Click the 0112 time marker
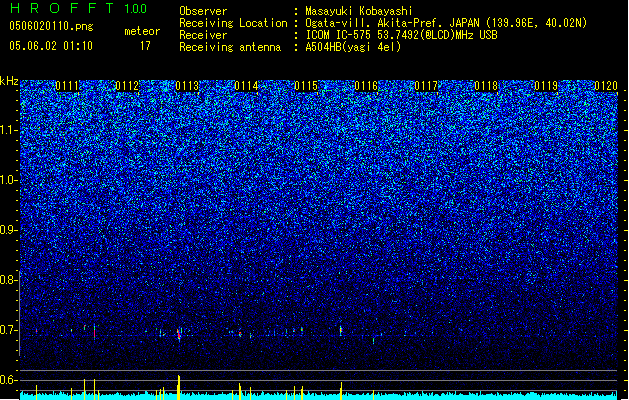629x400 pixels. click(127, 86)
